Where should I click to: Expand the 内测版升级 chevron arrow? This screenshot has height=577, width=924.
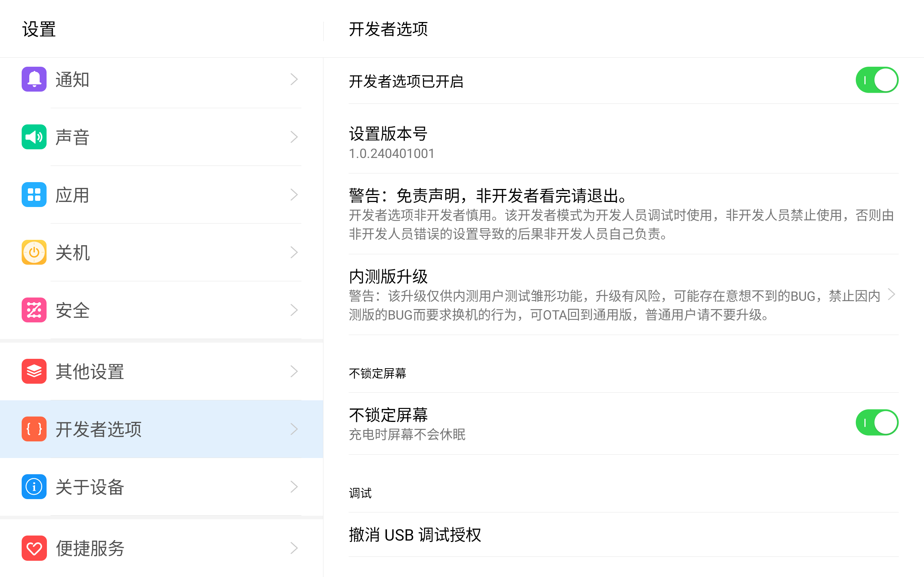tap(892, 295)
